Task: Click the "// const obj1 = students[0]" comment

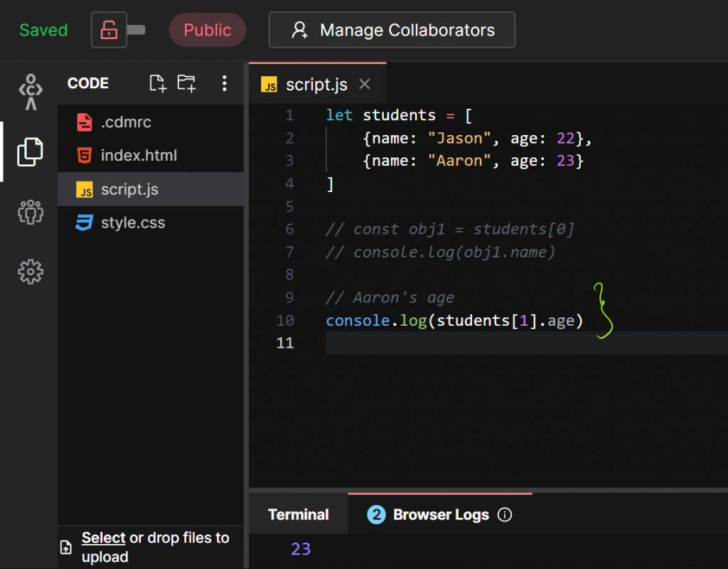Action: pos(450,229)
